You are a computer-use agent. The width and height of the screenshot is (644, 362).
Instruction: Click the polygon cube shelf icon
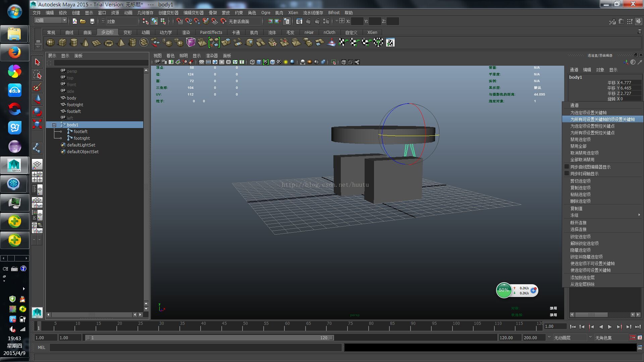pos(62,43)
